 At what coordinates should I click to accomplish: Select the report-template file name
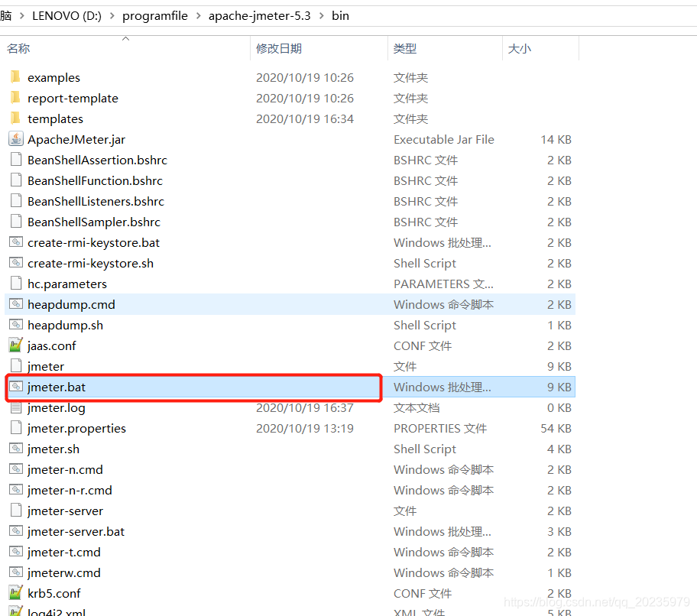(x=73, y=99)
